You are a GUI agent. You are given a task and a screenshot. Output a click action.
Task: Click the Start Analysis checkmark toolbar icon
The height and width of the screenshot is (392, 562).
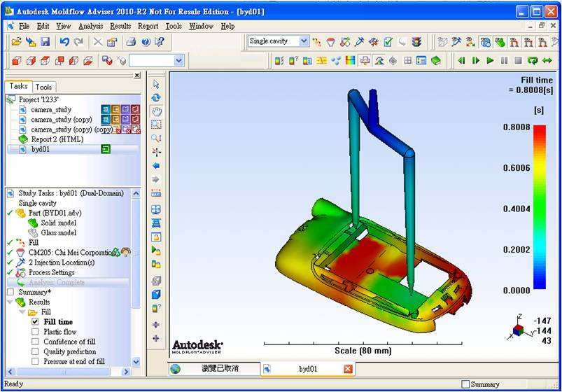click(x=388, y=41)
